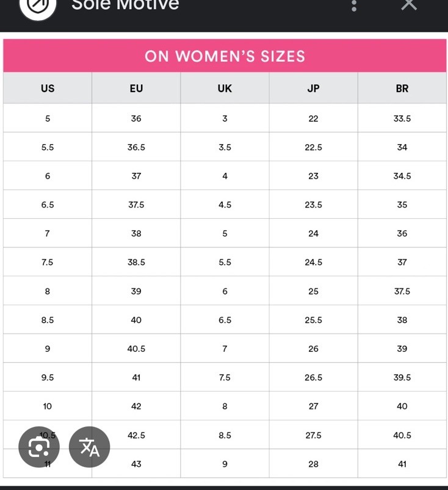
Task: Open the Sole Motive source title
Action: pyautogui.click(x=125, y=4)
